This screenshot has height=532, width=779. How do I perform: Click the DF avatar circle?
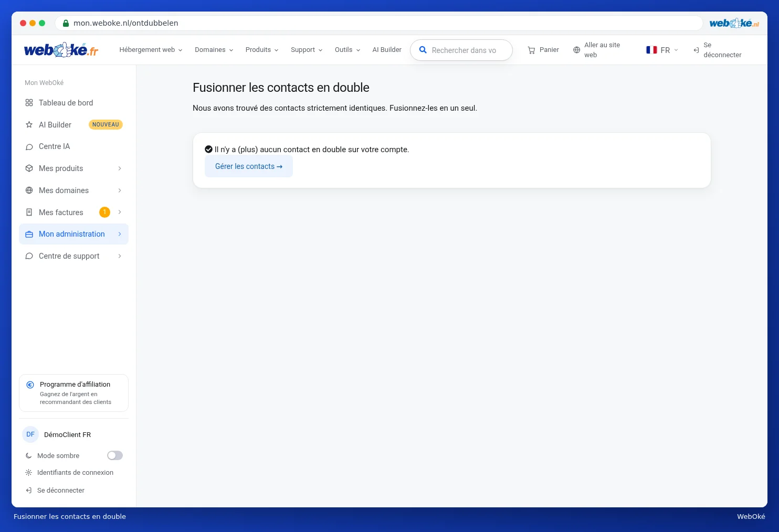[x=30, y=434]
